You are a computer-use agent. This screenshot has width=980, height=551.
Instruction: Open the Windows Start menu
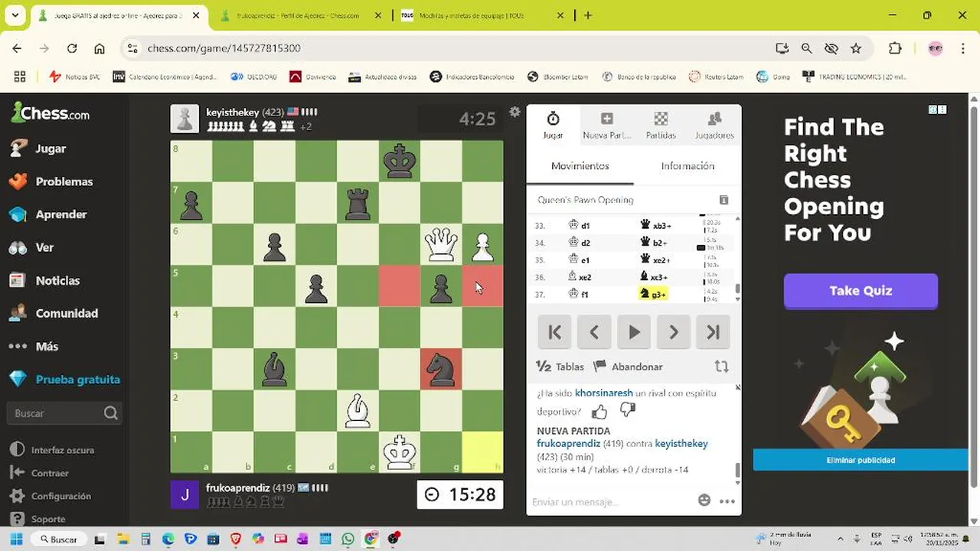15,540
